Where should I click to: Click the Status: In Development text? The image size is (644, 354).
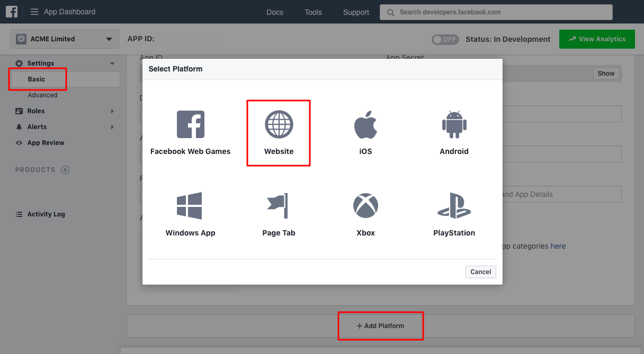pos(508,39)
